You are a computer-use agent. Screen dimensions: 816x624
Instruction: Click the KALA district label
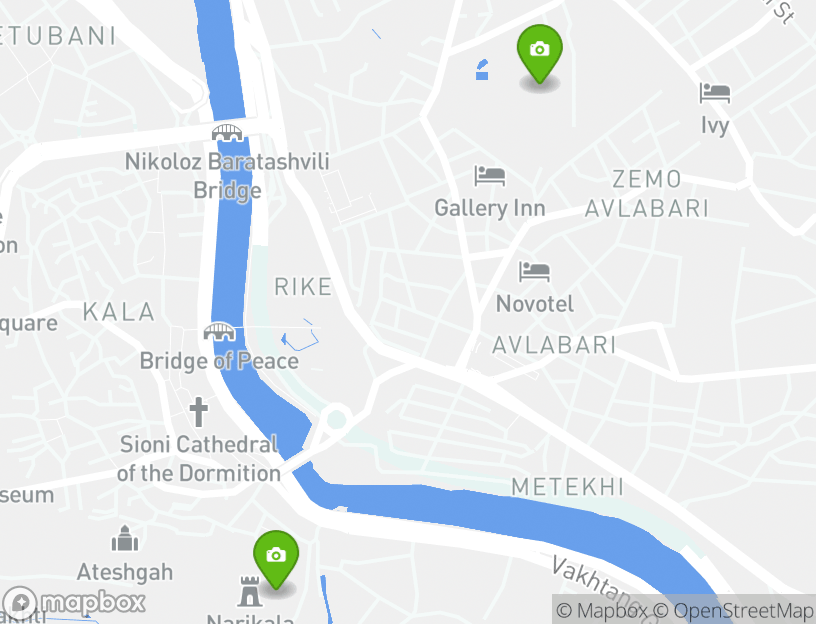coord(119,312)
